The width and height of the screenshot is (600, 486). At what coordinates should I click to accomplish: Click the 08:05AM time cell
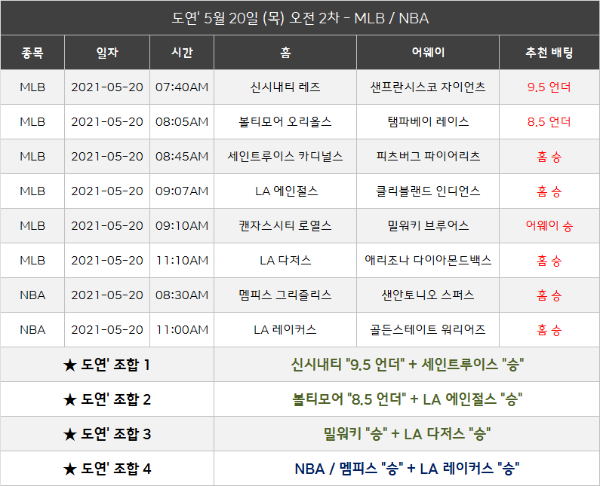click(x=182, y=122)
